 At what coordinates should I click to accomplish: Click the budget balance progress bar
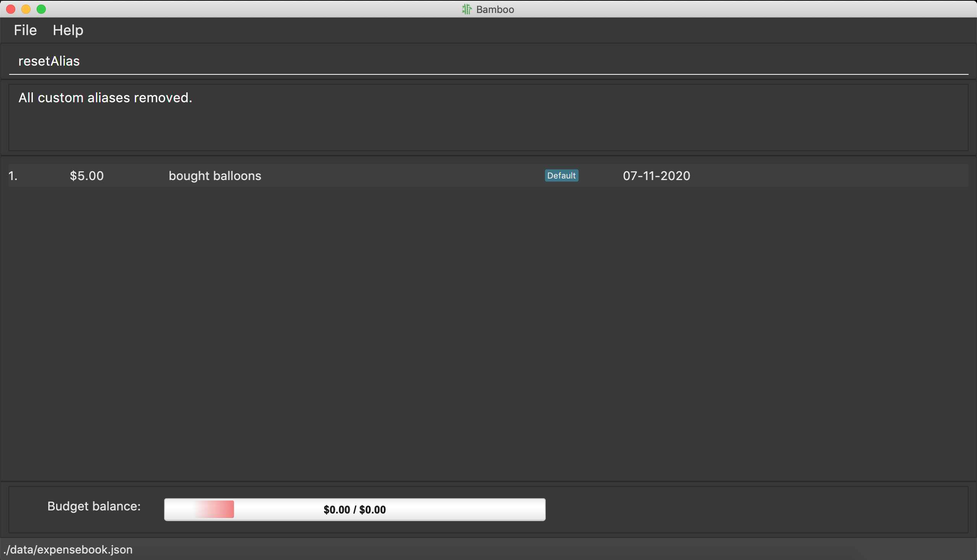point(355,509)
